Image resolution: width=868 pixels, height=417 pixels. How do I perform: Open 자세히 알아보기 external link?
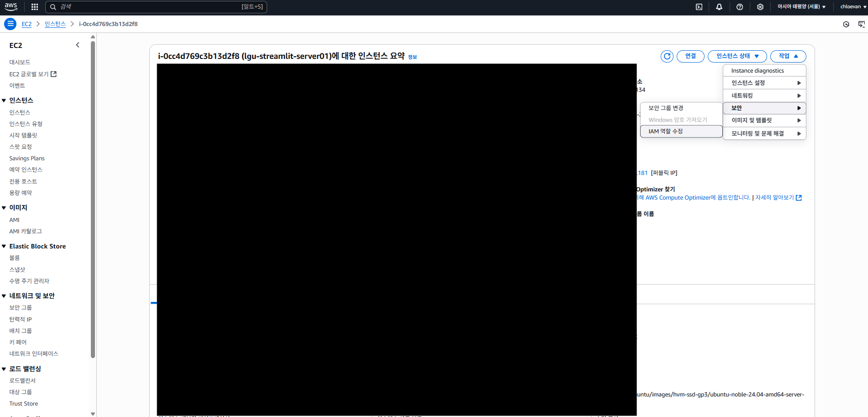point(779,198)
